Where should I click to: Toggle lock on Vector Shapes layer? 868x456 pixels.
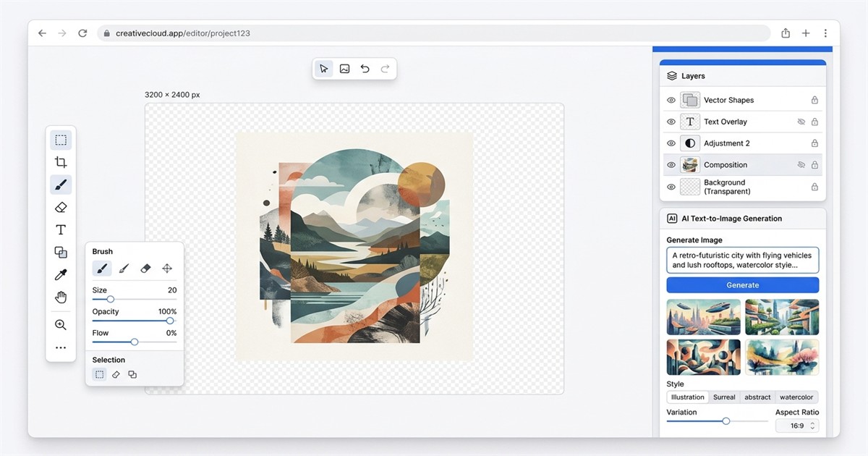814,101
